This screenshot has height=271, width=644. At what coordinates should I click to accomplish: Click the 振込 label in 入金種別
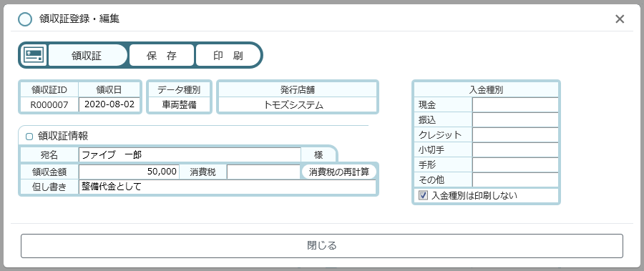(443, 119)
